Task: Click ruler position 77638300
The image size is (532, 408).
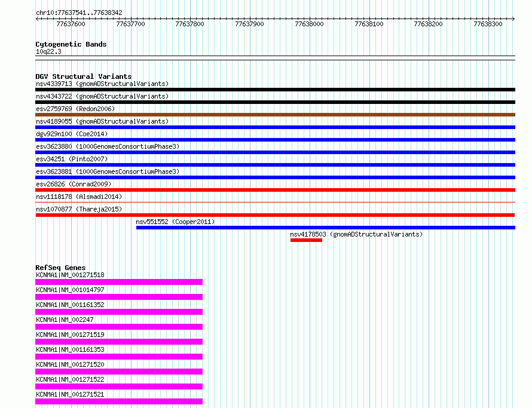Action: click(488, 24)
